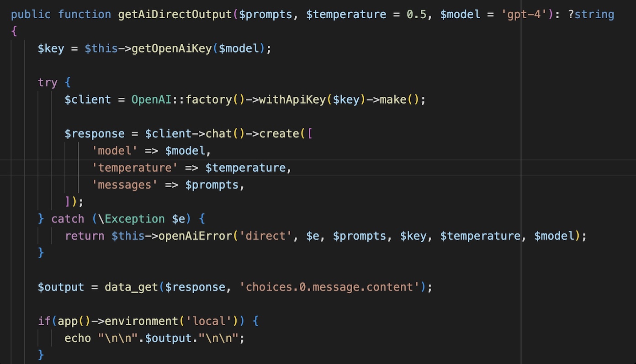The image size is (636, 364).
Task: Click the echo statement with $output
Action: click(x=155, y=338)
